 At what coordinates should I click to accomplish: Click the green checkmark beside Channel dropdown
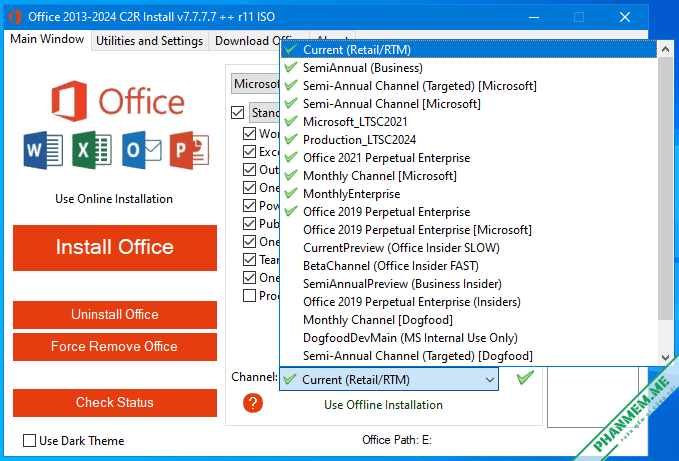(525, 377)
